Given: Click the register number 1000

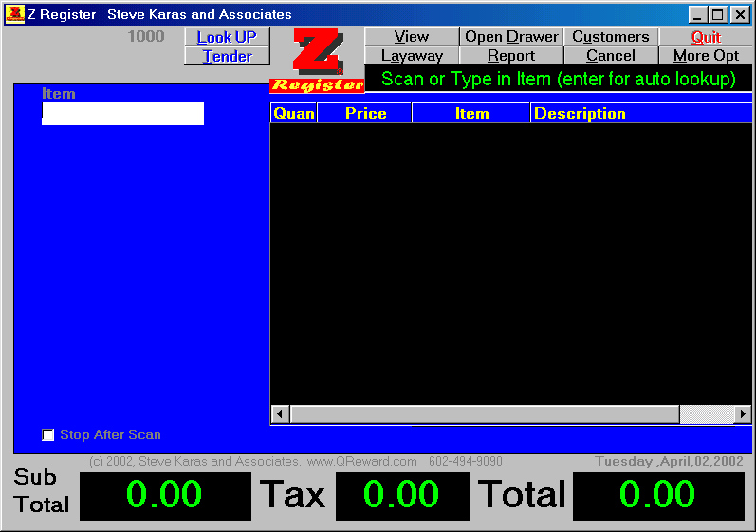Looking at the screenshot, I should coord(146,36).
